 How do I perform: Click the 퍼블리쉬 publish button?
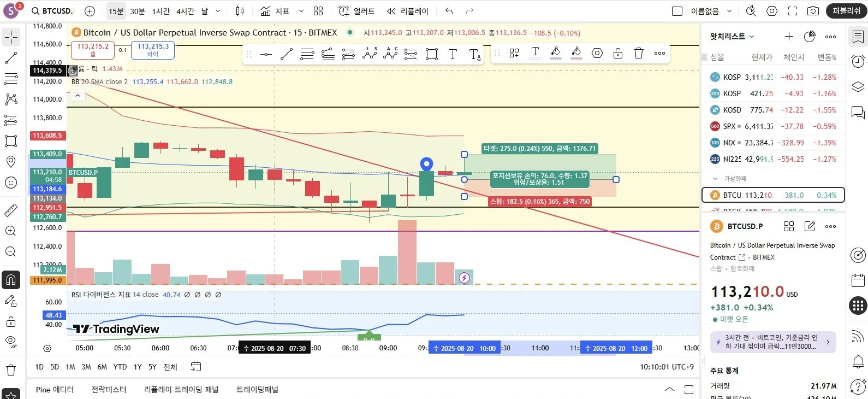coord(847,11)
